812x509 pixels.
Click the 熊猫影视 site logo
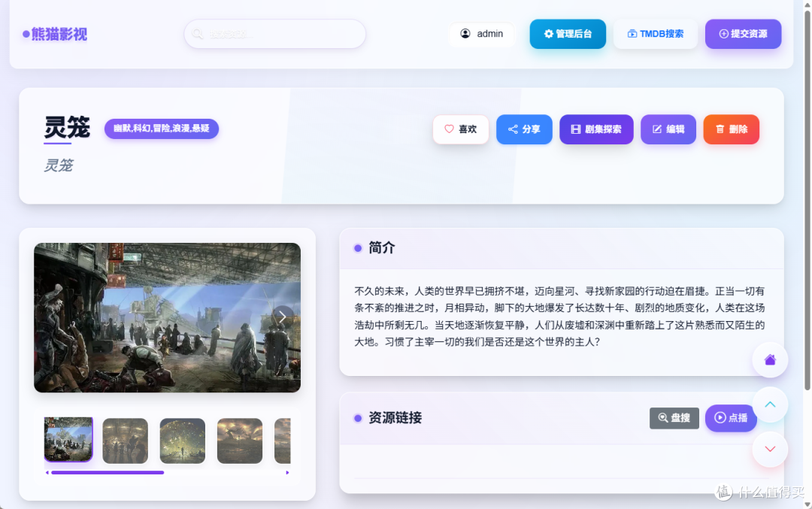point(55,34)
